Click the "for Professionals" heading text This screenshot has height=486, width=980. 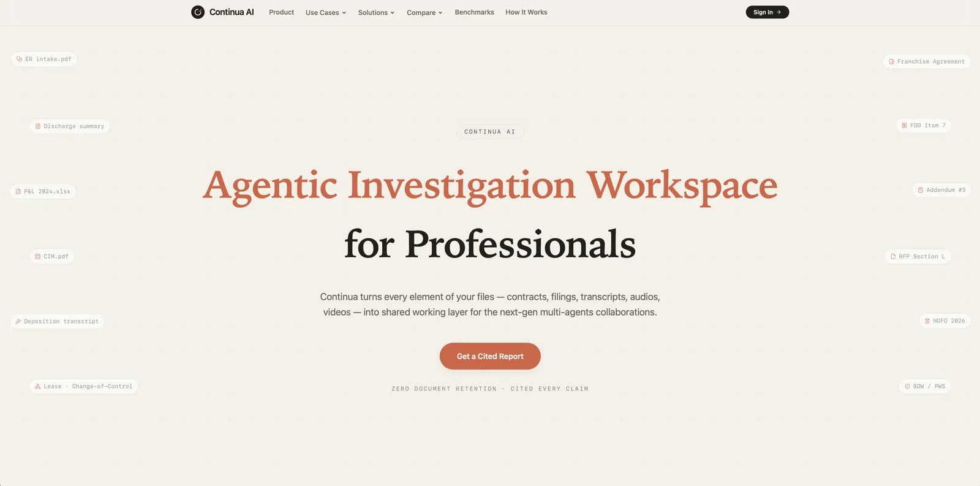(x=490, y=245)
